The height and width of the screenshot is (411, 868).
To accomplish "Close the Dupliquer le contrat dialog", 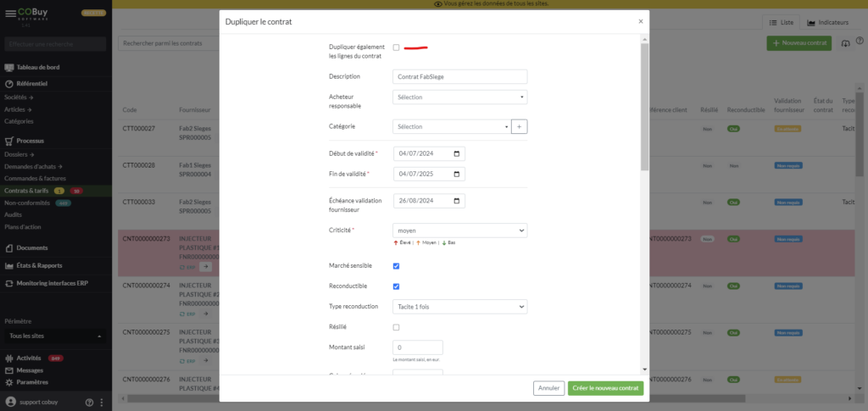I will pyautogui.click(x=640, y=20).
